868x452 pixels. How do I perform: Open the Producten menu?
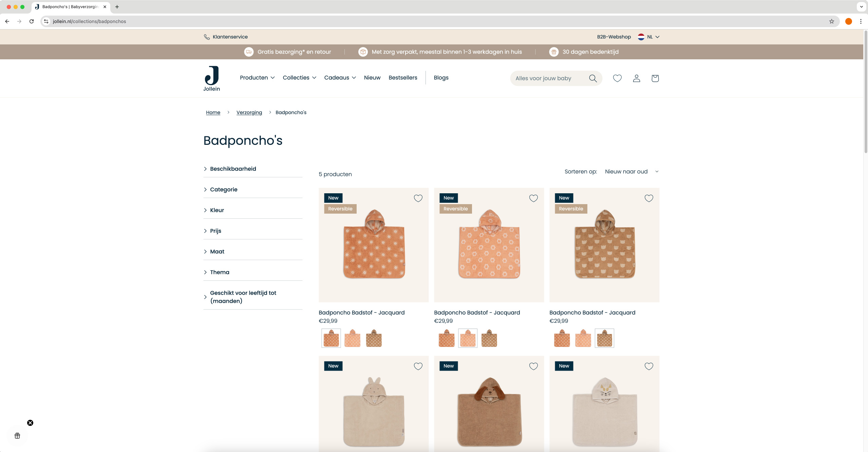click(x=257, y=78)
